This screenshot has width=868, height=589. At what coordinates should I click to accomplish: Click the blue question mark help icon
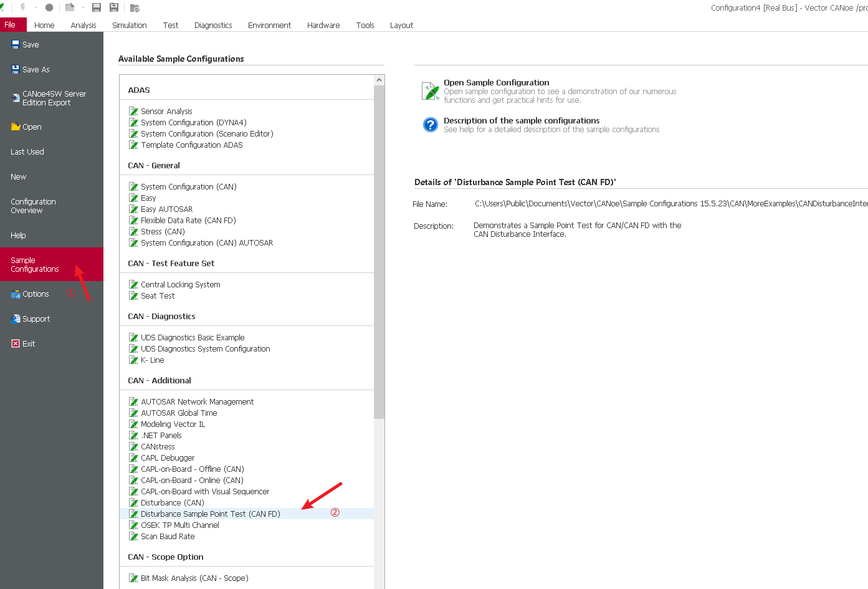pyautogui.click(x=431, y=125)
